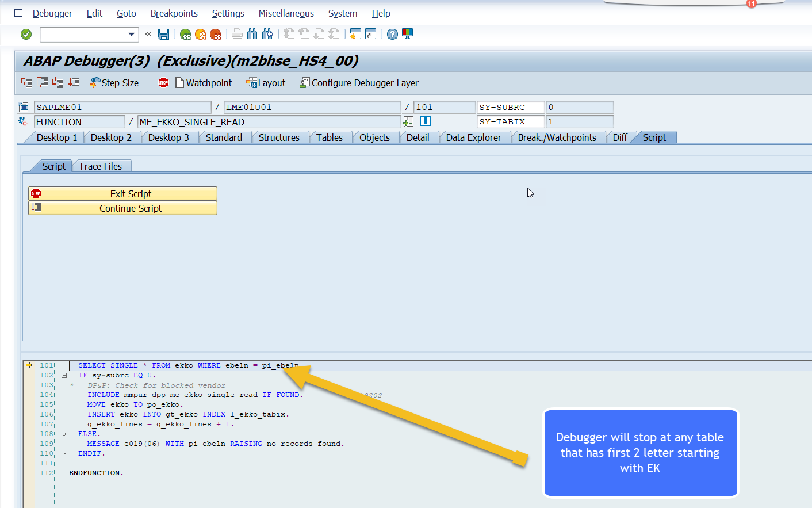Switch to Desktop 3 tab
Viewport: 812px width, 508px height.
coord(168,137)
